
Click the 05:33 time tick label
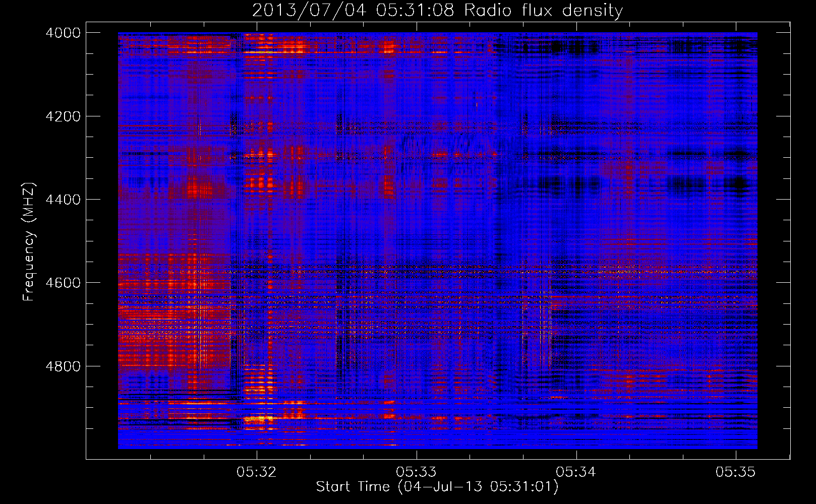point(416,472)
